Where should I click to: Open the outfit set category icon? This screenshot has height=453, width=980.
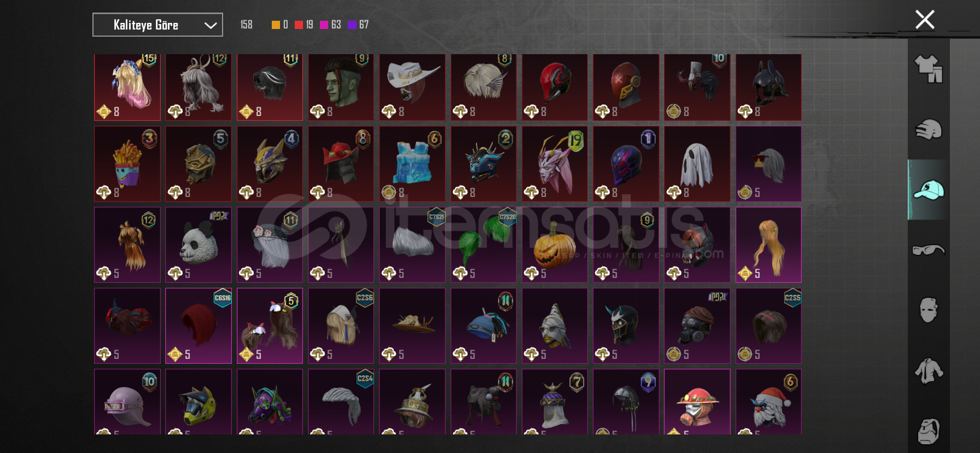[x=929, y=69]
